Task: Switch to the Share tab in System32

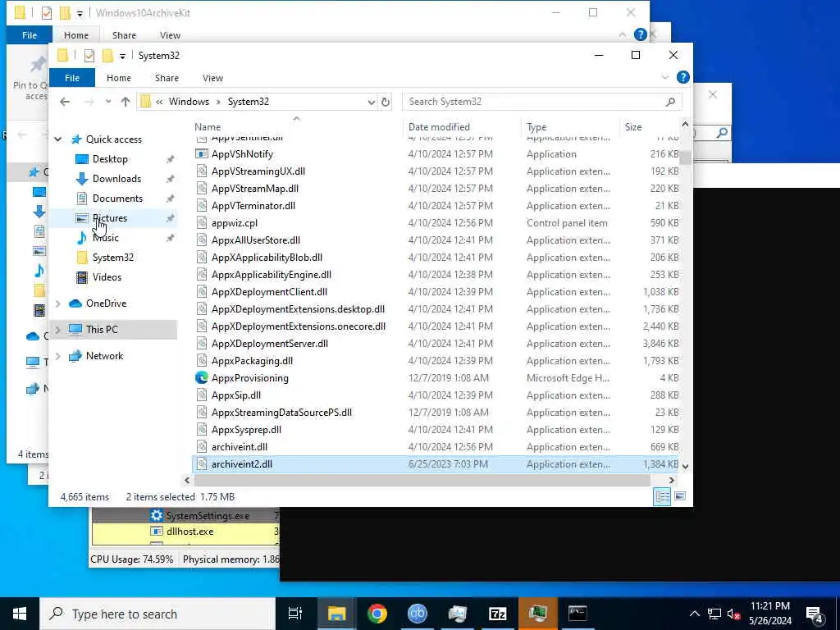Action: click(x=167, y=78)
